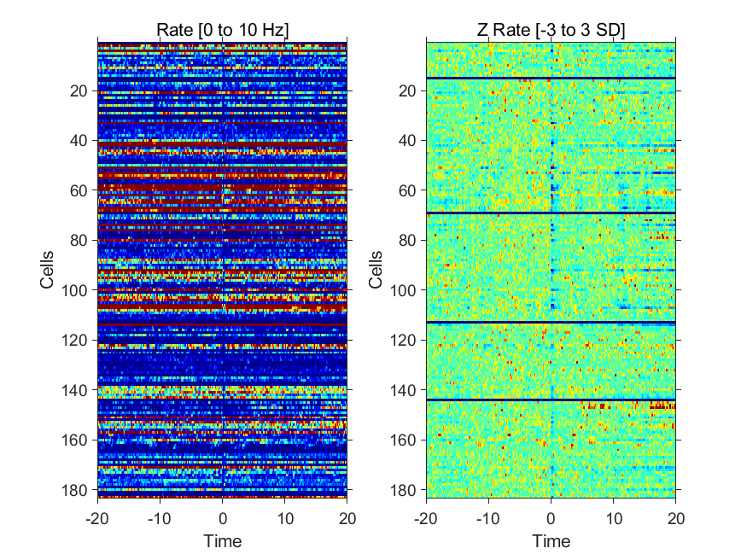Viewport: 747px width, 560px height.
Task: Click the right plot's 'Cells' y-axis label
Action: [376, 270]
